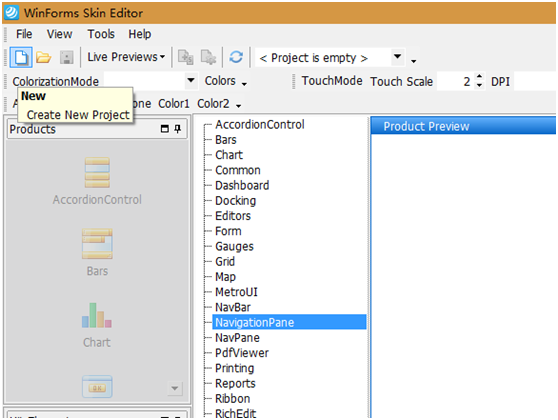Select Ribbon in the tree

pyautogui.click(x=232, y=399)
